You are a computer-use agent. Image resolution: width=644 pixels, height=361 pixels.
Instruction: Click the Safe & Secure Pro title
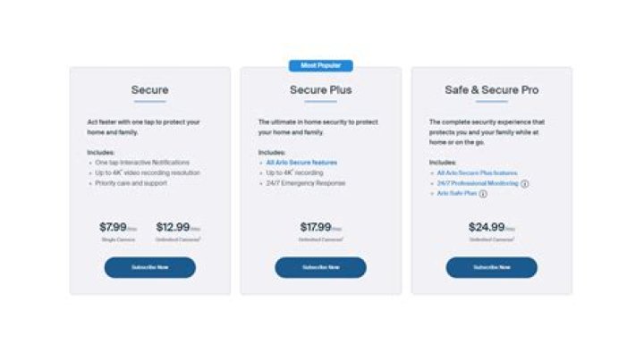point(491,90)
